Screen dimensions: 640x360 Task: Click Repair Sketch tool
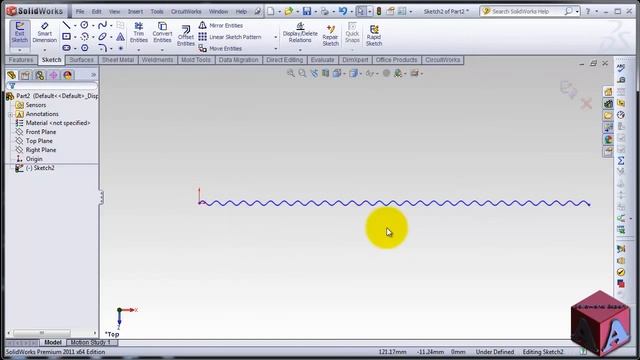pos(331,35)
